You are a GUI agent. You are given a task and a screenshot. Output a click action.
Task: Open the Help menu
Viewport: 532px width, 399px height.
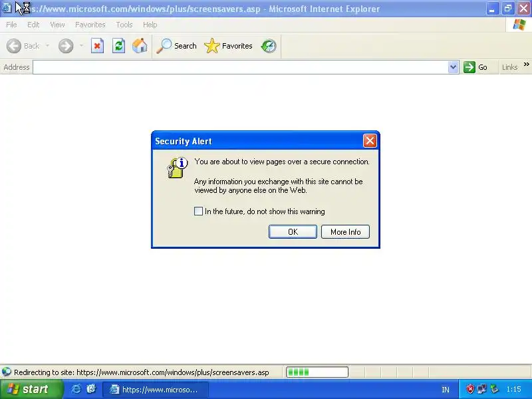point(150,25)
